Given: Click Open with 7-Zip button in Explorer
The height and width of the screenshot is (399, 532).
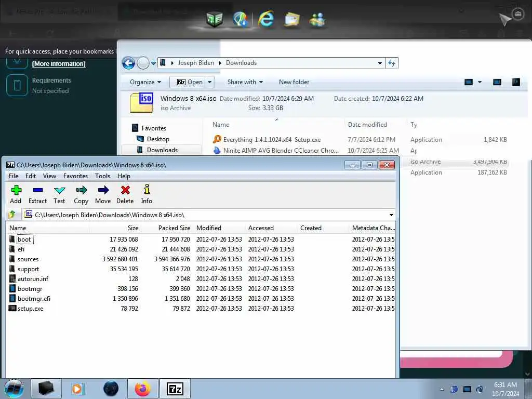Looking at the screenshot, I should click(188, 82).
